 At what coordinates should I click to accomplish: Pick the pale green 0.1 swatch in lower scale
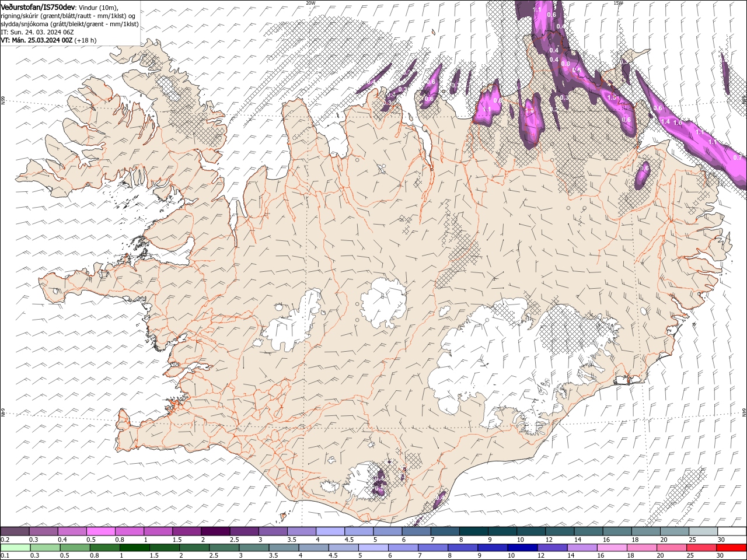15,548
